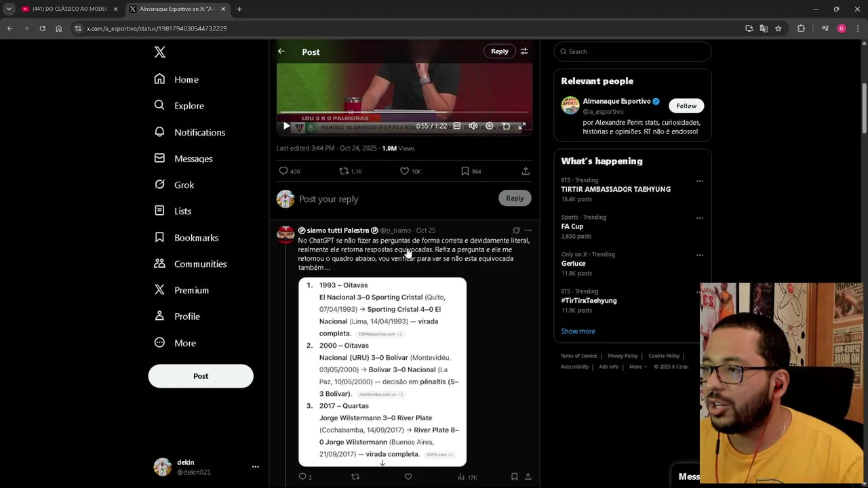
Task: Open Explore in sidebar
Action: tap(179, 106)
